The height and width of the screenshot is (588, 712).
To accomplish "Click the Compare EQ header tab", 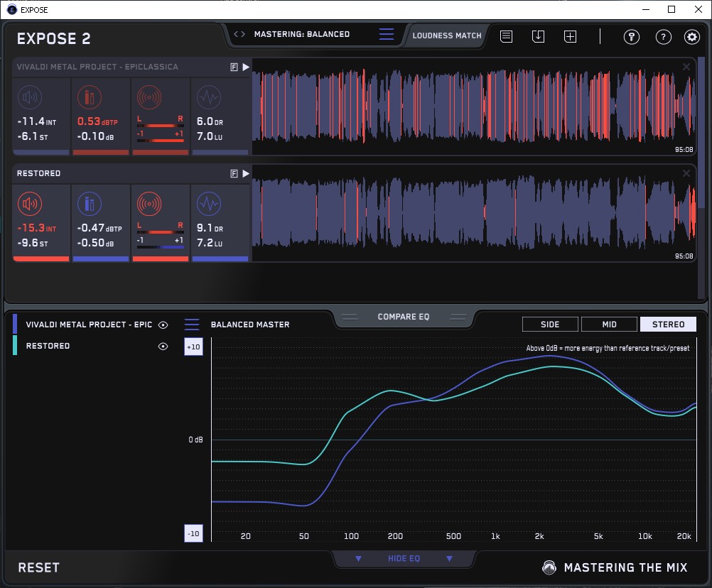I will click(x=403, y=317).
